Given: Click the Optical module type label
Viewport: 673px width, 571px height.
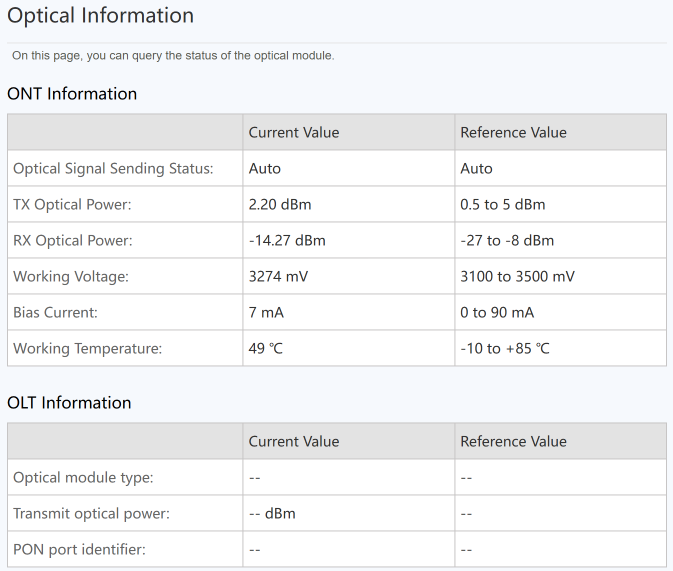Looking at the screenshot, I should coord(83,477).
